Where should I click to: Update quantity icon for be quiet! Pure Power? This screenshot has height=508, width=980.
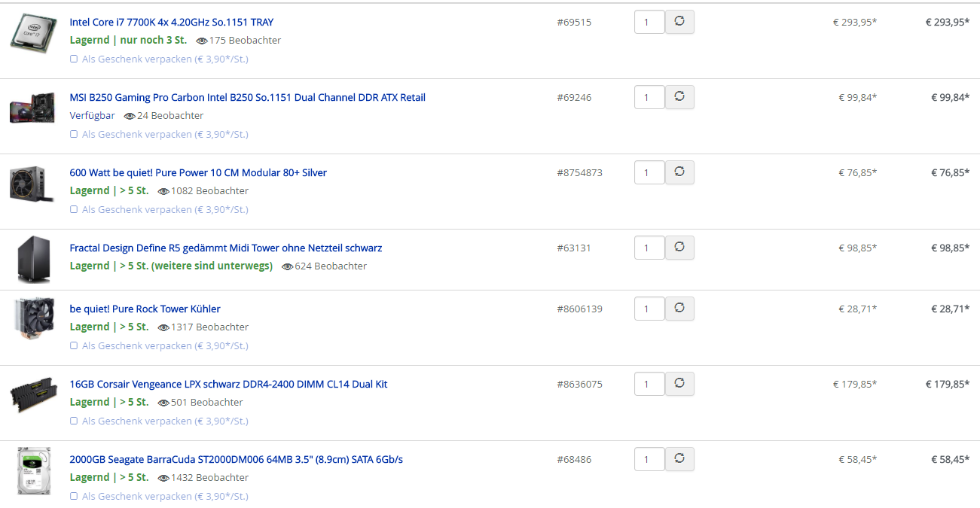(x=679, y=172)
